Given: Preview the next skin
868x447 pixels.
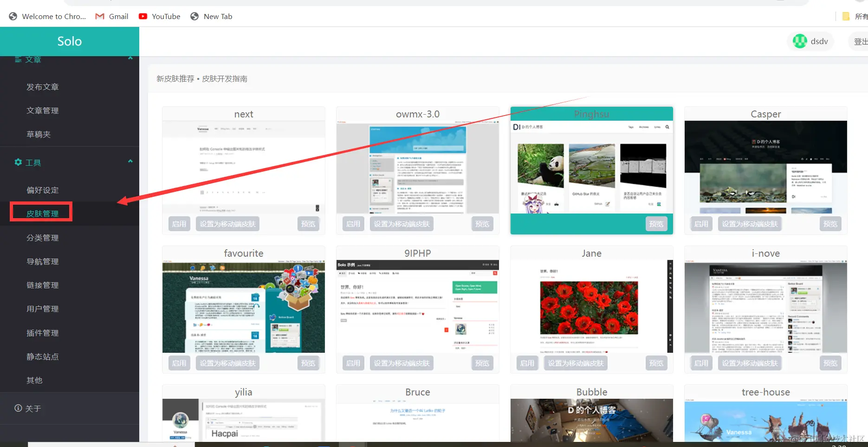Looking at the screenshot, I should pos(308,224).
